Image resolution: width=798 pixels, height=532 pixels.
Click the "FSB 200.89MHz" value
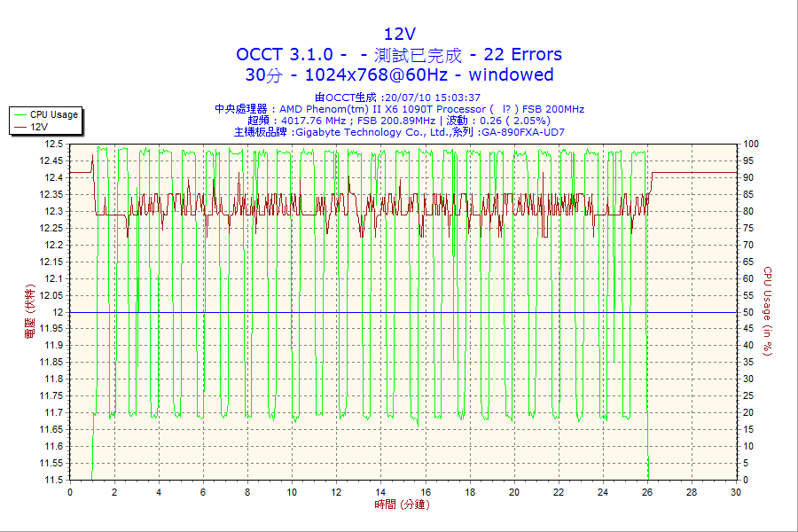(396, 121)
